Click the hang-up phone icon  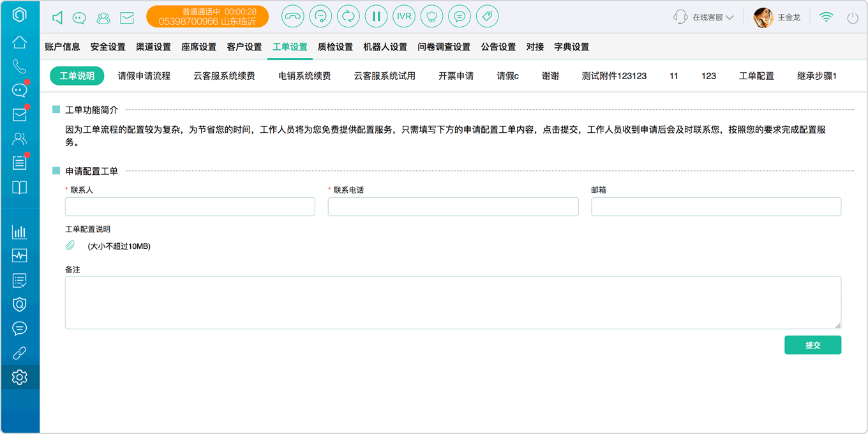(293, 17)
